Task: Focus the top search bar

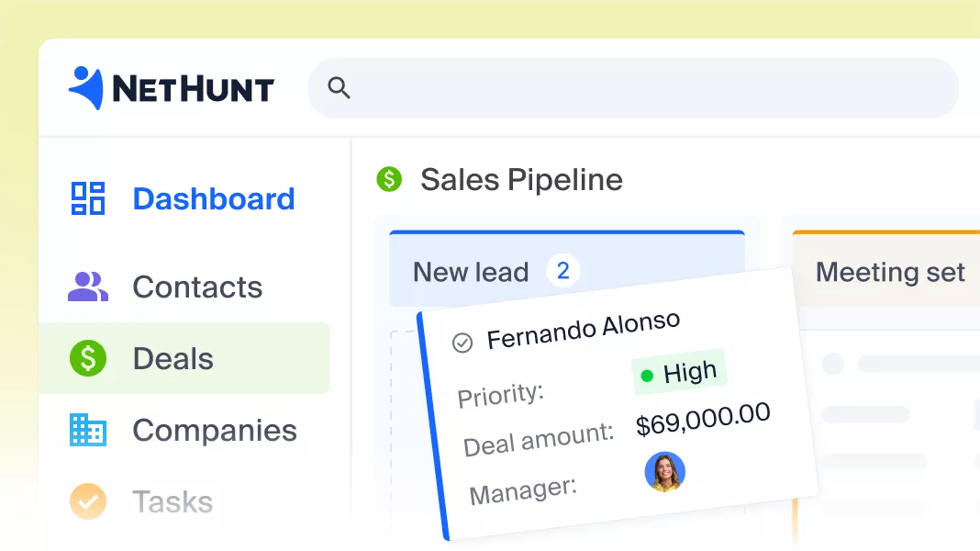Action: tap(632, 88)
